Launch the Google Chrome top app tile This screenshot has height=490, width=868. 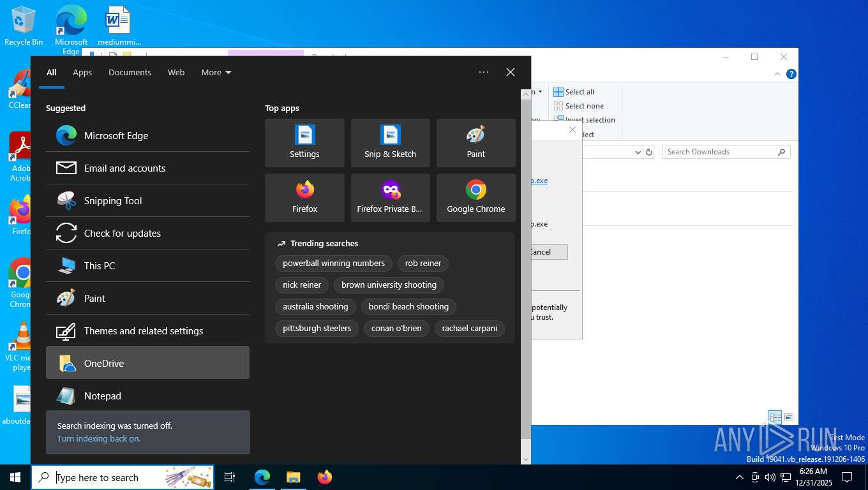click(475, 198)
